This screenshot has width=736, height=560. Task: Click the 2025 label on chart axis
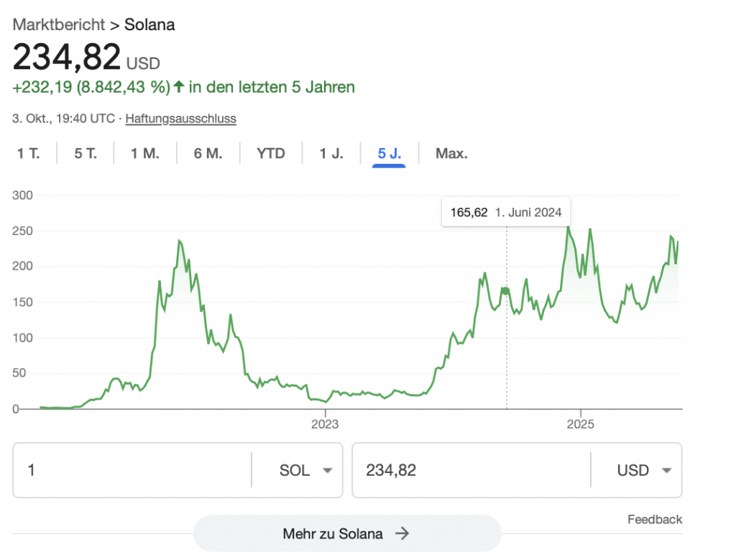click(x=581, y=423)
